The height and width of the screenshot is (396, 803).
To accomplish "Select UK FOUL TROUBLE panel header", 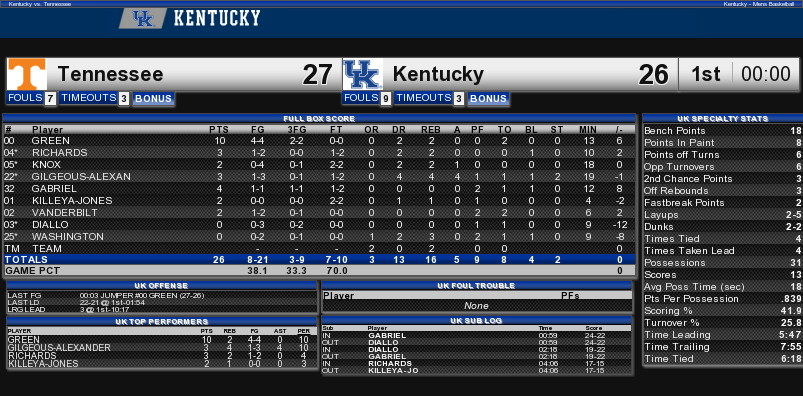I will [x=477, y=286].
